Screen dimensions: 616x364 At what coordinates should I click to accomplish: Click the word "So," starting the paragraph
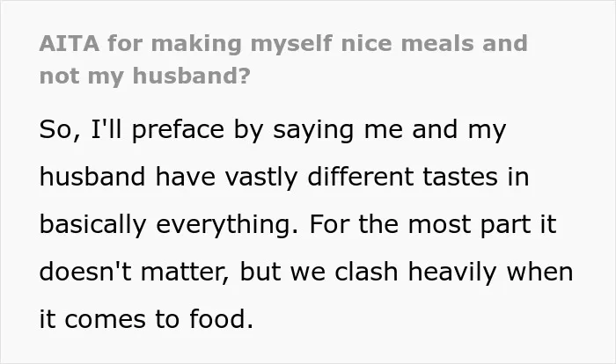tap(60, 130)
